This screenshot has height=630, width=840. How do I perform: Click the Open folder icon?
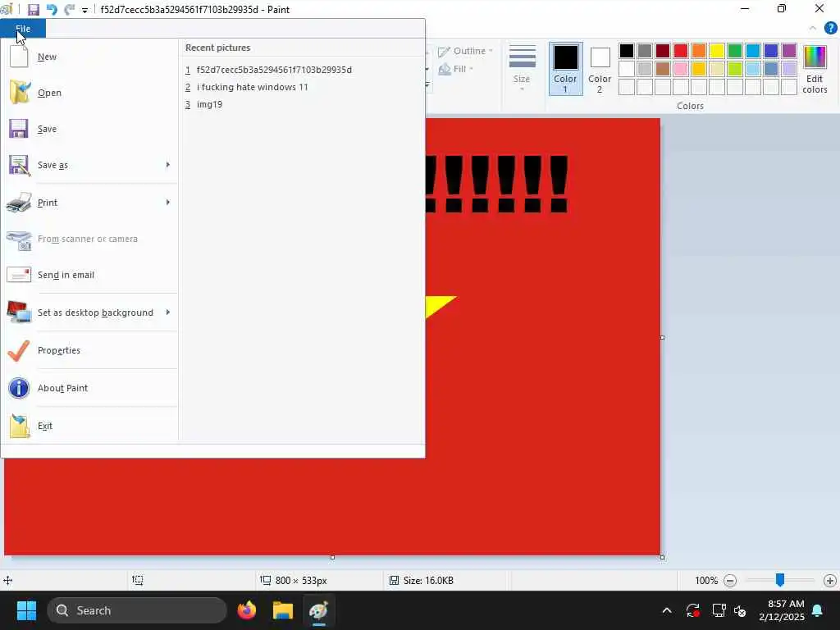pyautogui.click(x=19, y=92)
